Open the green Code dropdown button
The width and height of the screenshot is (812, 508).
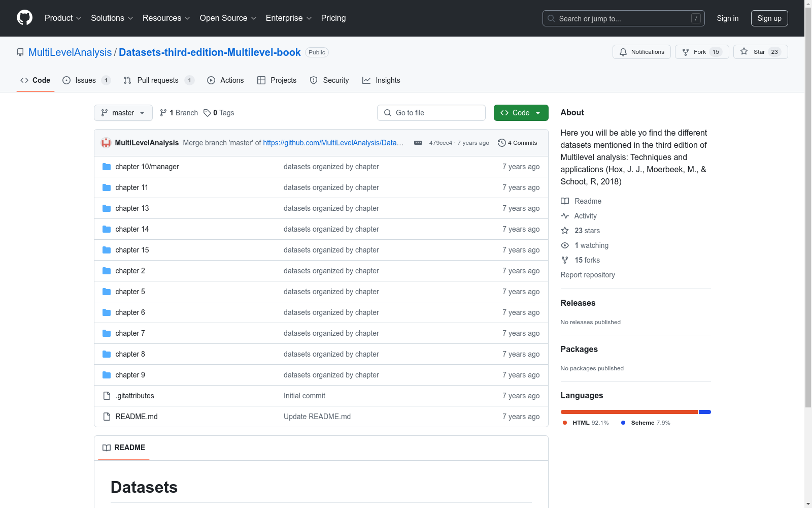pyautogui.click(x=521, y=113)
